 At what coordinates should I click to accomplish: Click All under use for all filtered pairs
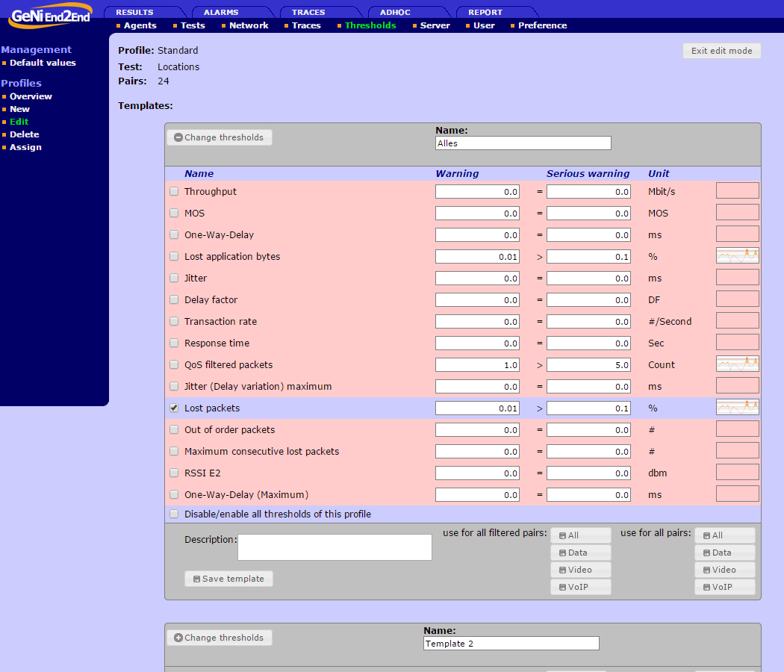[x=580, y=535]
